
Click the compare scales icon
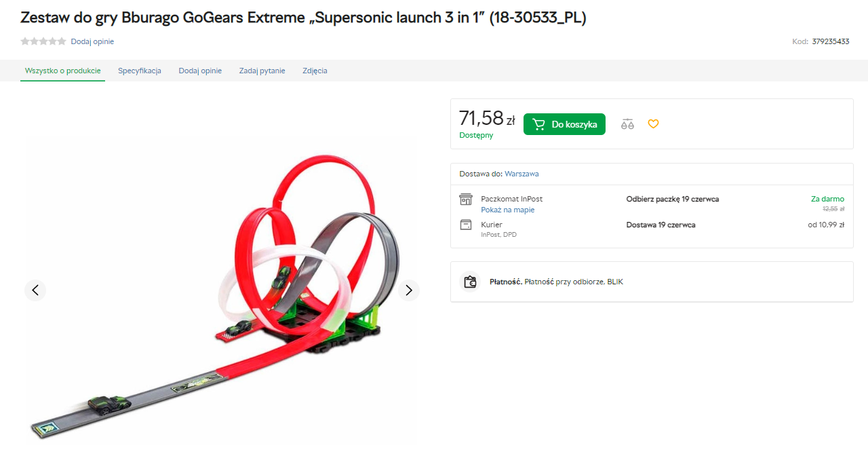coord(627,124)
